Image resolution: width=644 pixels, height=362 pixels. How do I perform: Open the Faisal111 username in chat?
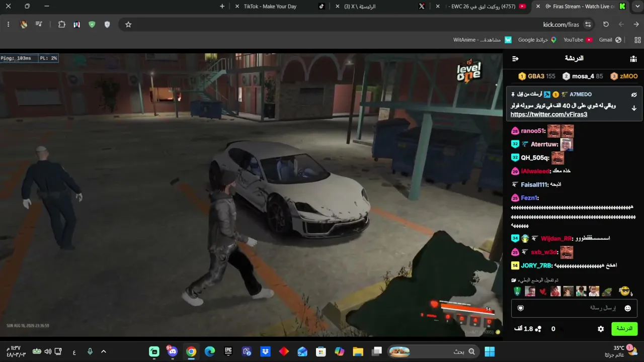pyautogui.click(x=534, y=185)
